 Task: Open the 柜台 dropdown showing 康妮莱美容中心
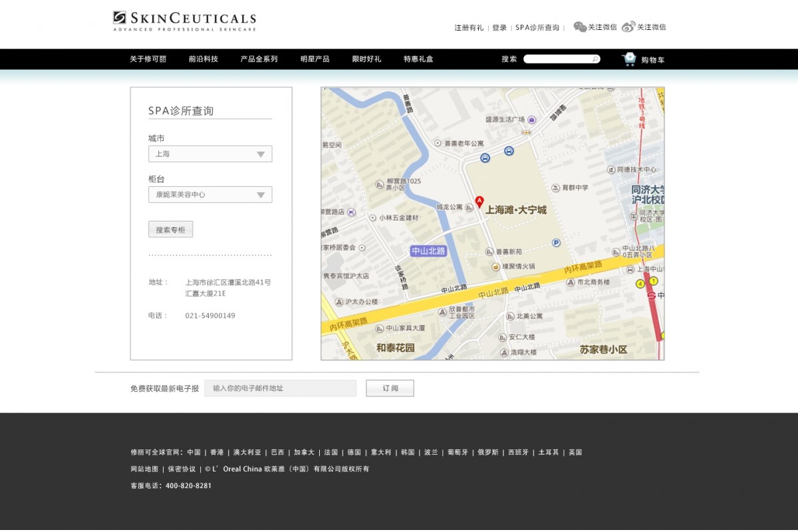[210, 194]
